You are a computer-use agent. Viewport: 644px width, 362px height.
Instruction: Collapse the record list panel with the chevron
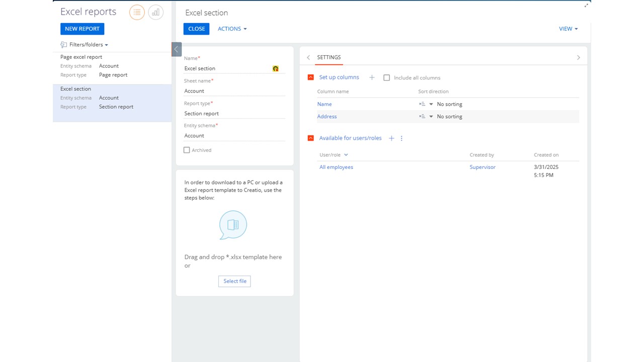(177, 49)
